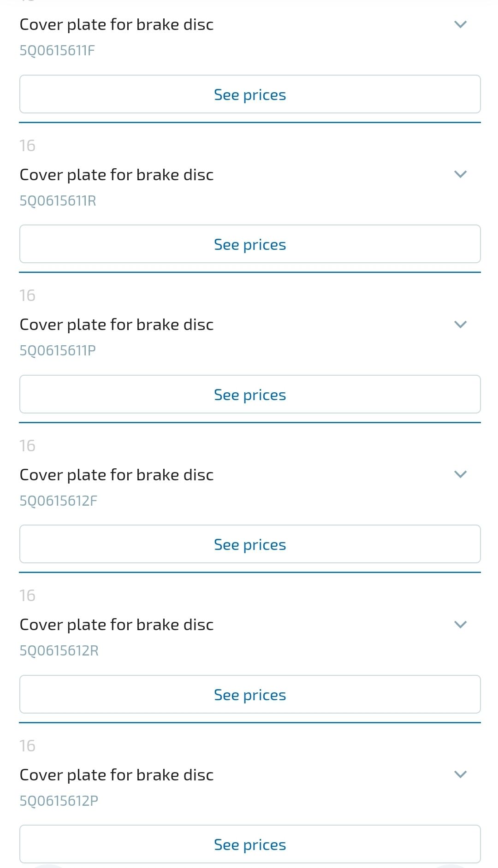Image resolution: width=498 pixels, height=868 pixels.
Task: See prices for part 5Q0615611F
Action: click(x=250, y=94)
